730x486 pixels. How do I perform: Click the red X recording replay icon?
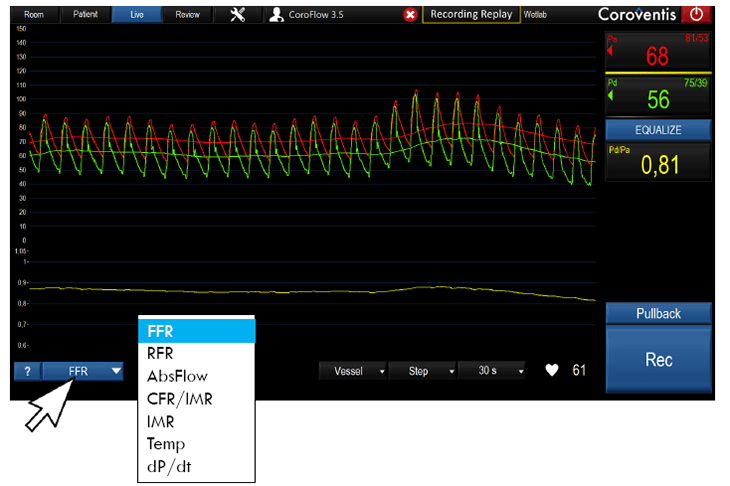pyautogui.click(x=411, y=15)
